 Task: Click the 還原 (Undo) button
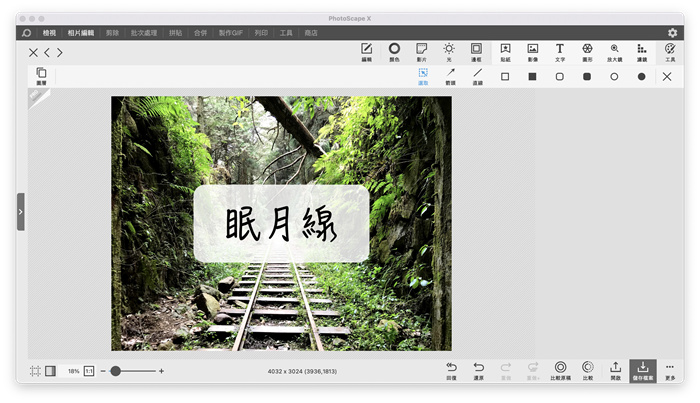coord(478,370)
